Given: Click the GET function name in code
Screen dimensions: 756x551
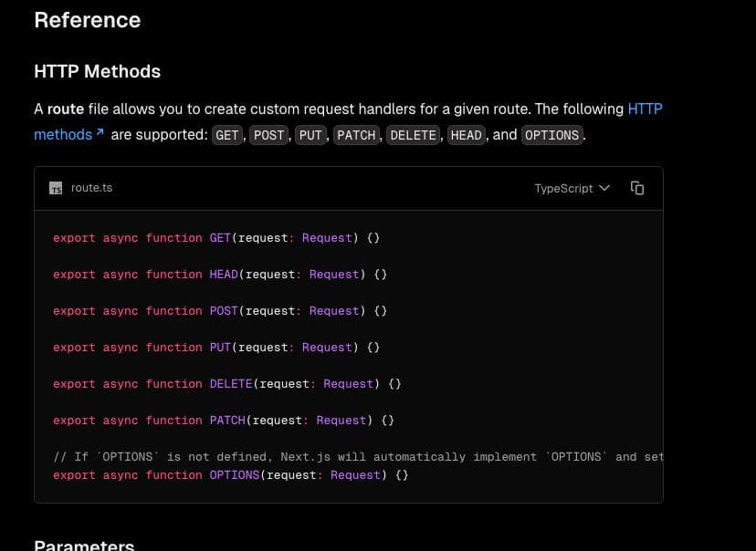Looking at the screenshot, I should 220,238.
